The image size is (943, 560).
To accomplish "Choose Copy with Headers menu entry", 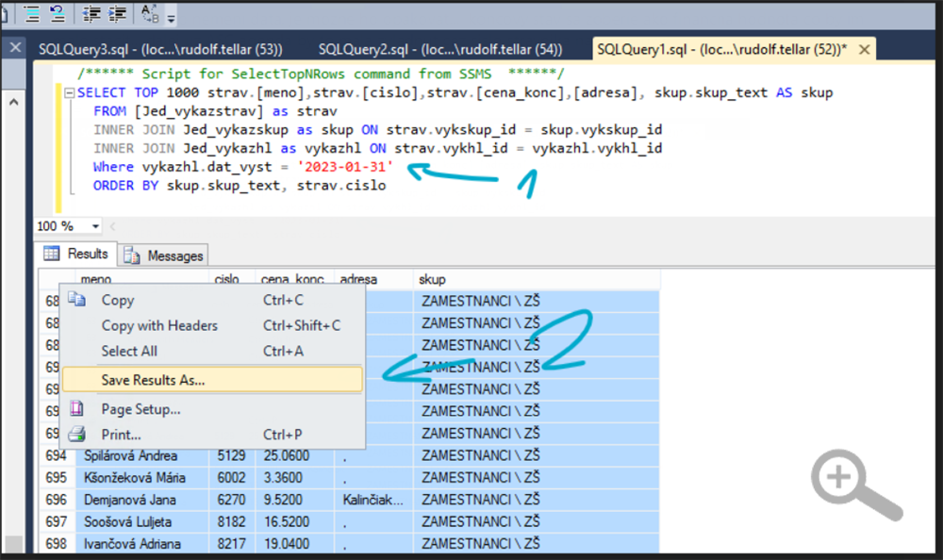I will tap(213, 325).
